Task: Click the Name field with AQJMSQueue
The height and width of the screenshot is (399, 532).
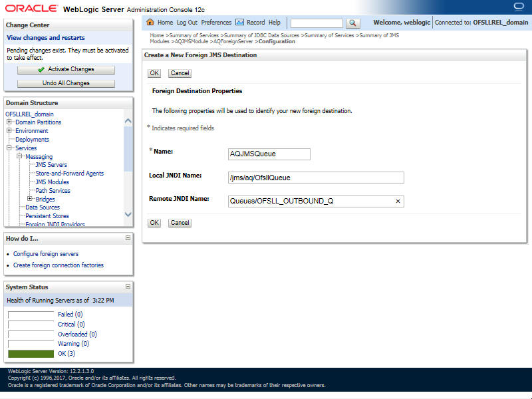Action: pyautogui.click(x=269, y=154)
